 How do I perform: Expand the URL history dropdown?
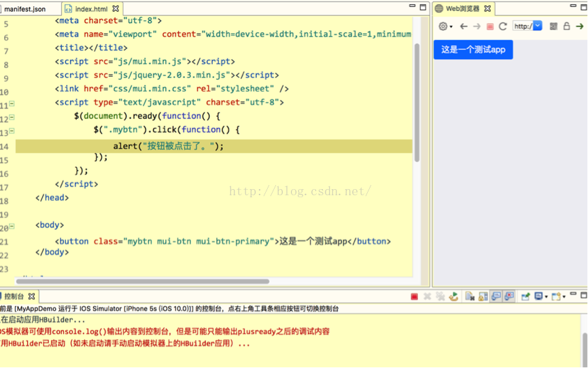(x=538, y=26)
